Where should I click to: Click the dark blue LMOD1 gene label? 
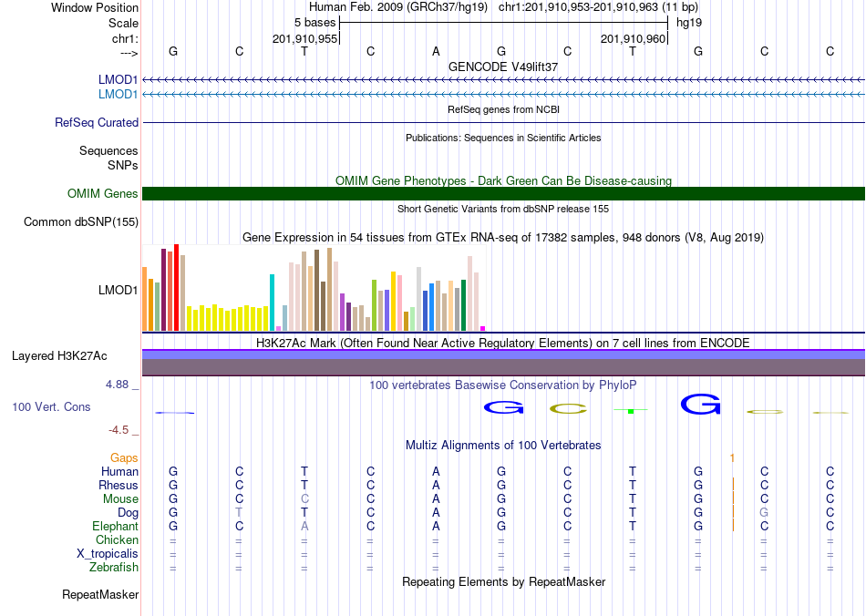118,80
